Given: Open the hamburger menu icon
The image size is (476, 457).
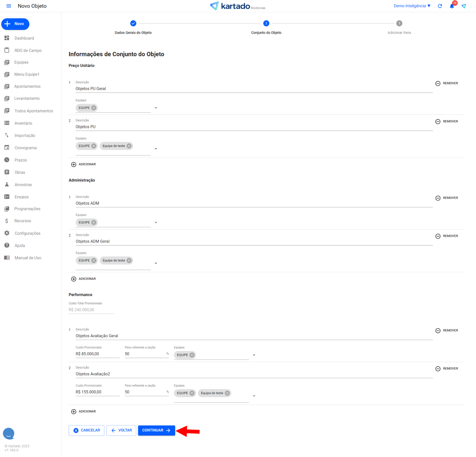Looking at the screenshot, I should 9,6.
